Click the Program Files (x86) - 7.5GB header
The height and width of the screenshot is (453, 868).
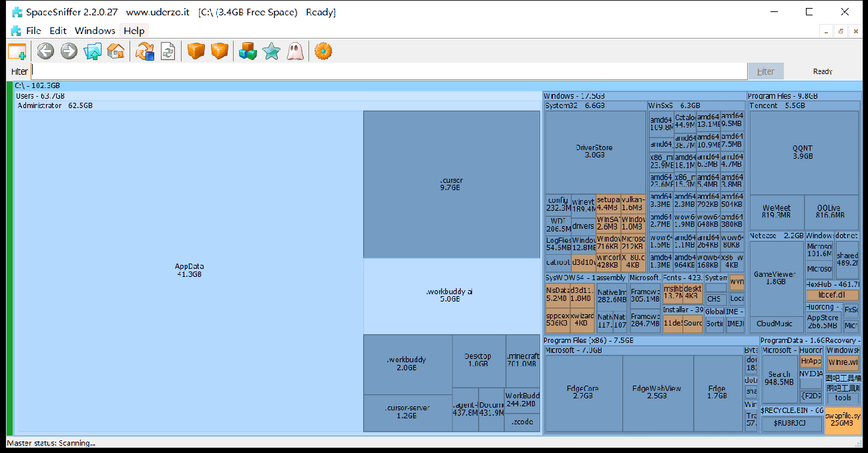[x=650, y=341]
